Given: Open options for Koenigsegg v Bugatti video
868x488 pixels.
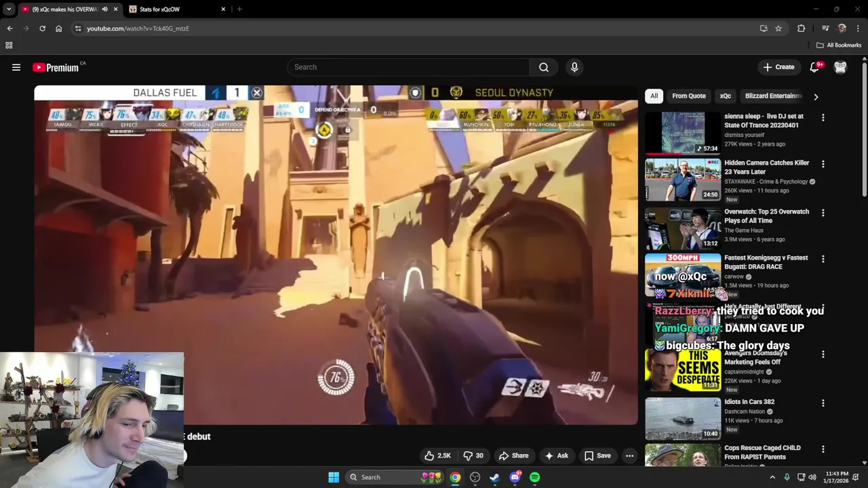Looking at the screenshot, I should (x=823, y=259).
